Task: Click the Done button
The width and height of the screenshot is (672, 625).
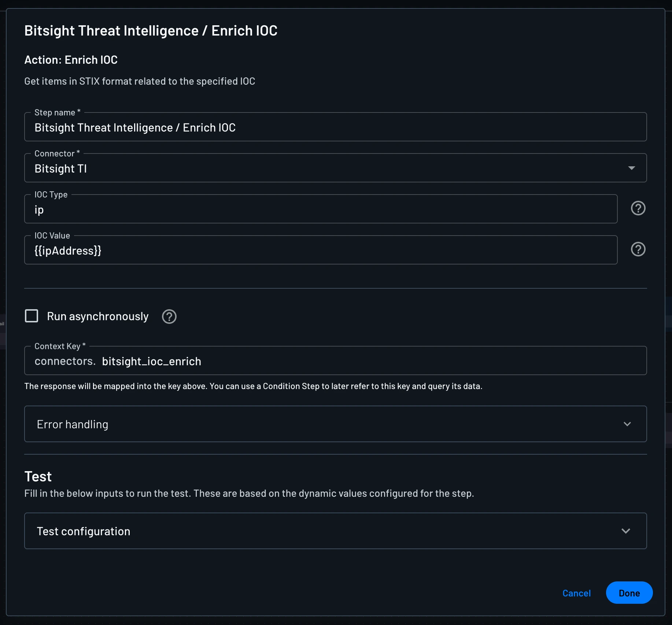Action: [x=629, y=593]
